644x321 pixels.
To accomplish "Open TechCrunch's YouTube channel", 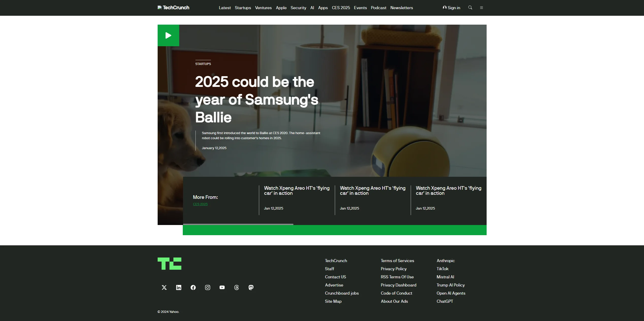I will [x=222, y=287].
